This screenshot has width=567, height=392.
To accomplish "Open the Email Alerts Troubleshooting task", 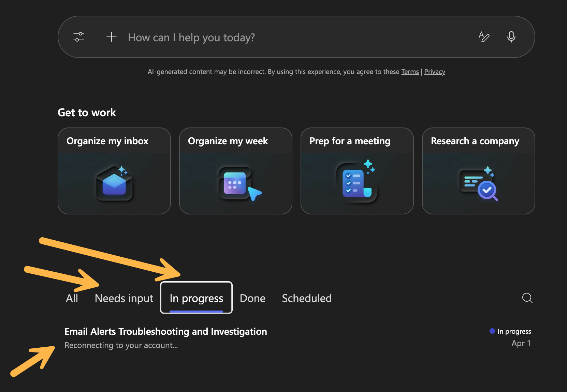I will coord(166,331).
